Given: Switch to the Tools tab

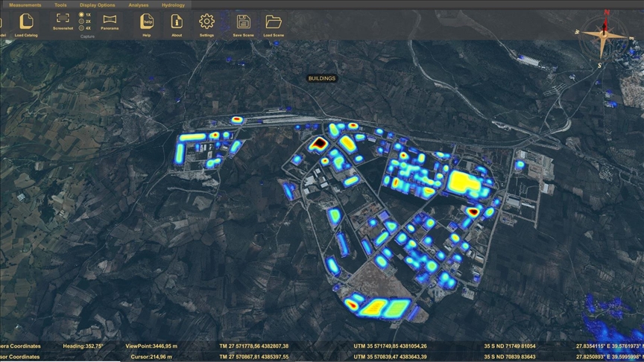Looking at the screenshot, I should [x=60, y=4].
